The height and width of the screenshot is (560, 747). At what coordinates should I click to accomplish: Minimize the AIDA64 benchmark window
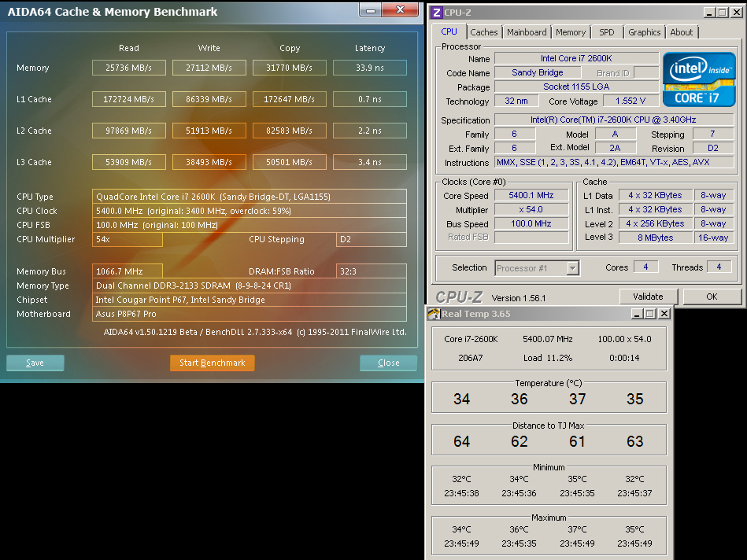click(371, 10)
